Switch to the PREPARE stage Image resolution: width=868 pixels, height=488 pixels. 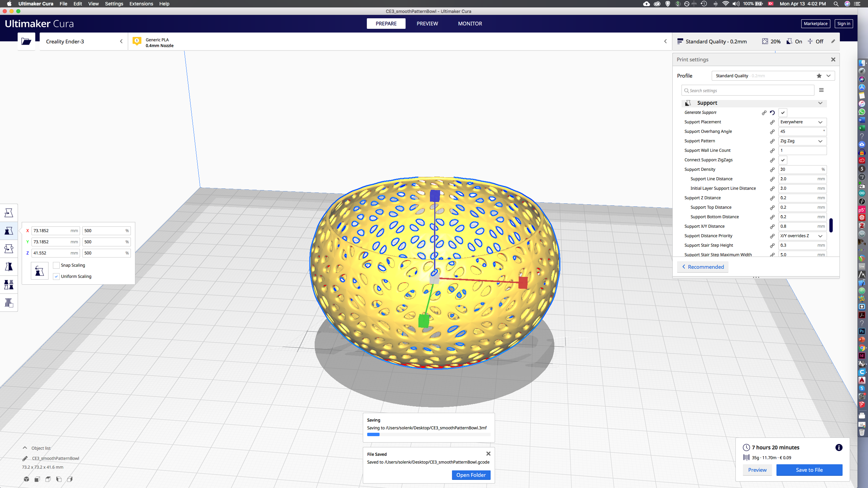[386, 24]
